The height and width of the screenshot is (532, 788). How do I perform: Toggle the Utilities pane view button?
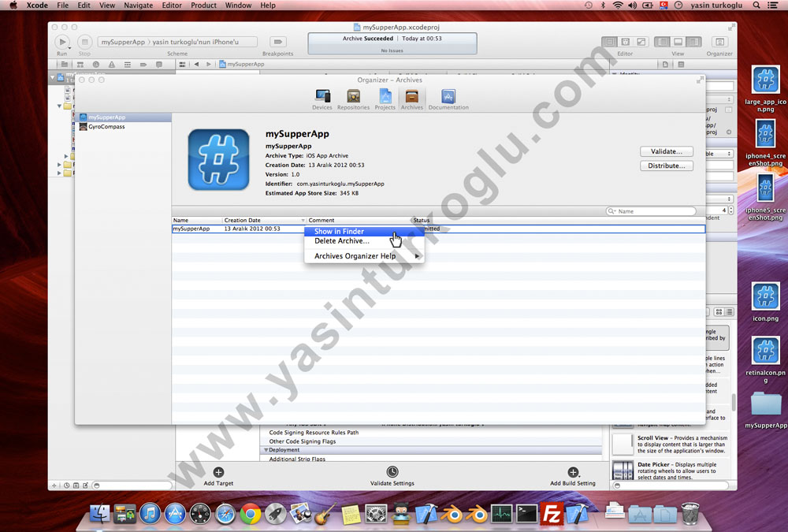tap(693, 43)
